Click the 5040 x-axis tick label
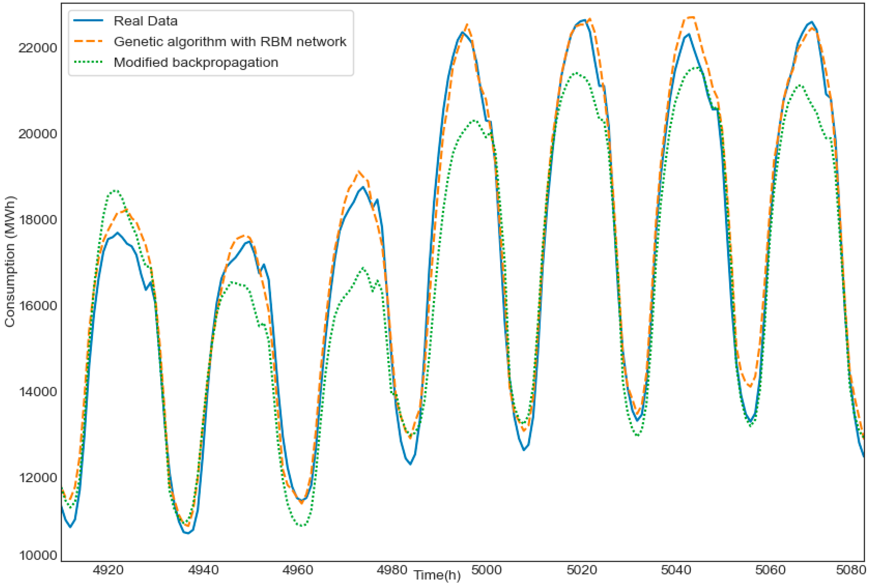 (676, 570)
